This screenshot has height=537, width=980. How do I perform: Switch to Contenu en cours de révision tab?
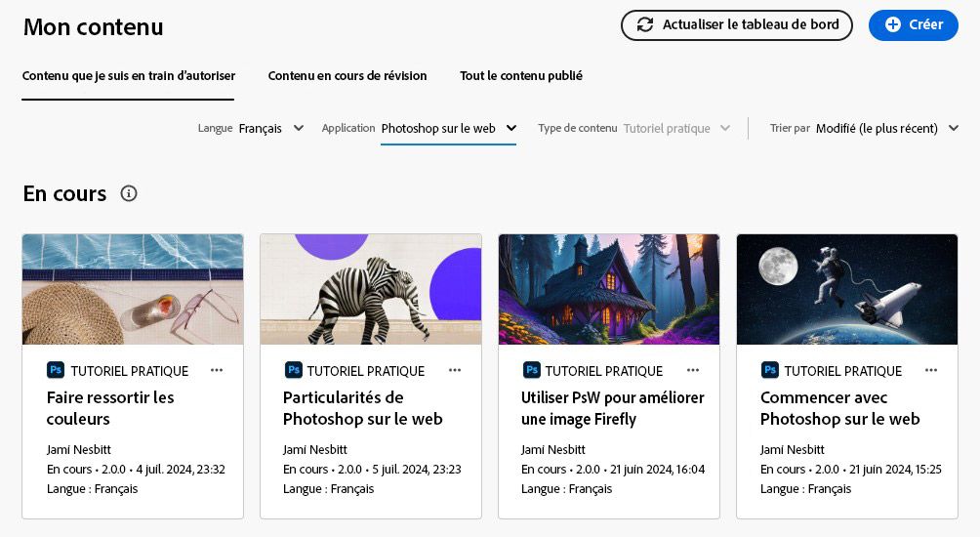pos(347,76)
